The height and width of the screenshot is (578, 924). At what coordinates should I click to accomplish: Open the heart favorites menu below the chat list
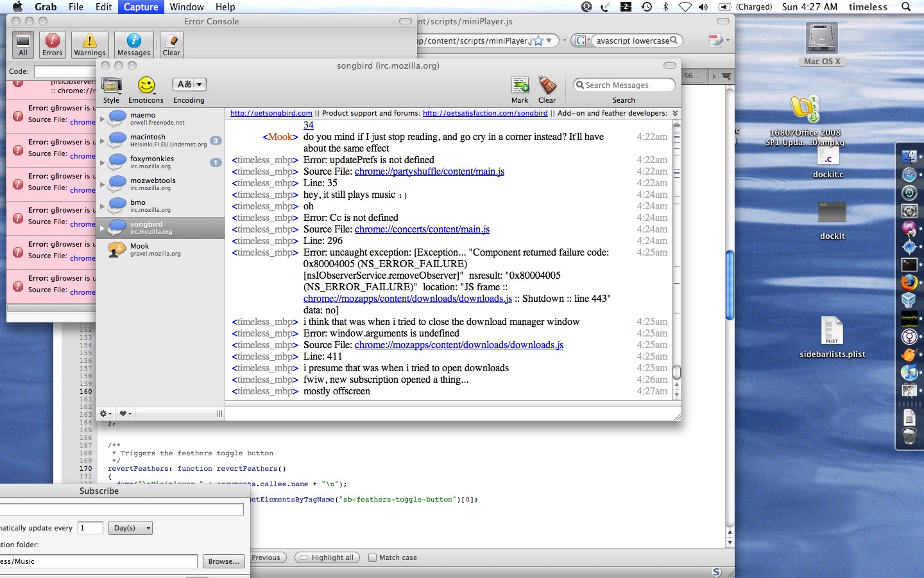coord(125,414)
